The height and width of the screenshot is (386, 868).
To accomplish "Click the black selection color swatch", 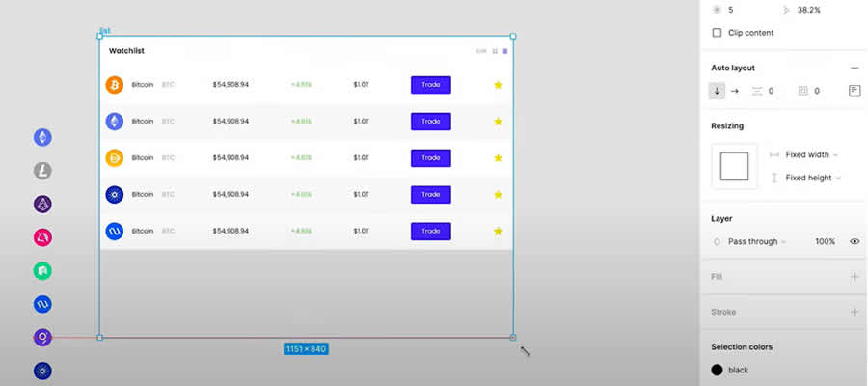I will (x=718, y=370).
